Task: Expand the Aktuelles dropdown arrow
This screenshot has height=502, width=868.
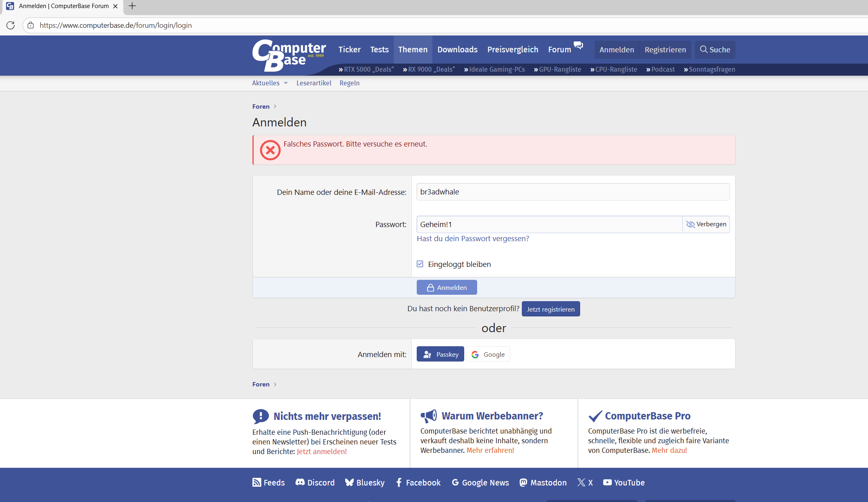Action: point(286,83)
